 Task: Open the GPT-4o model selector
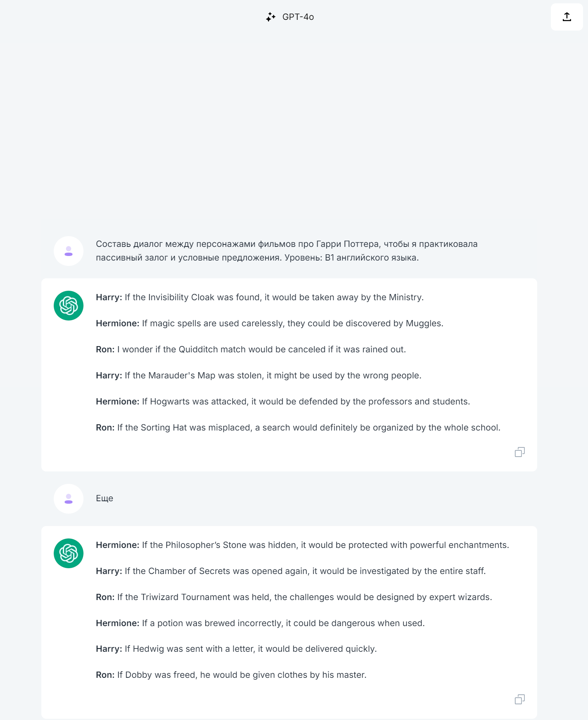(290, 17)
